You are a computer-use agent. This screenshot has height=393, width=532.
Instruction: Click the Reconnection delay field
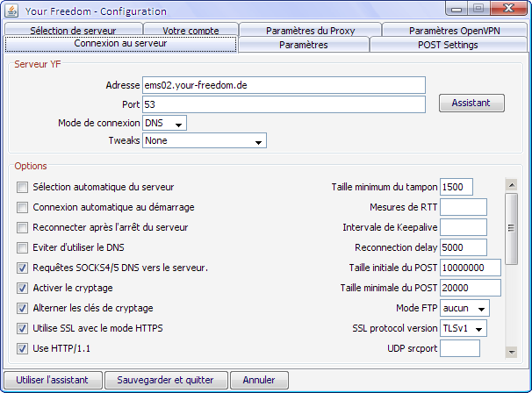(x=464, y=247)
